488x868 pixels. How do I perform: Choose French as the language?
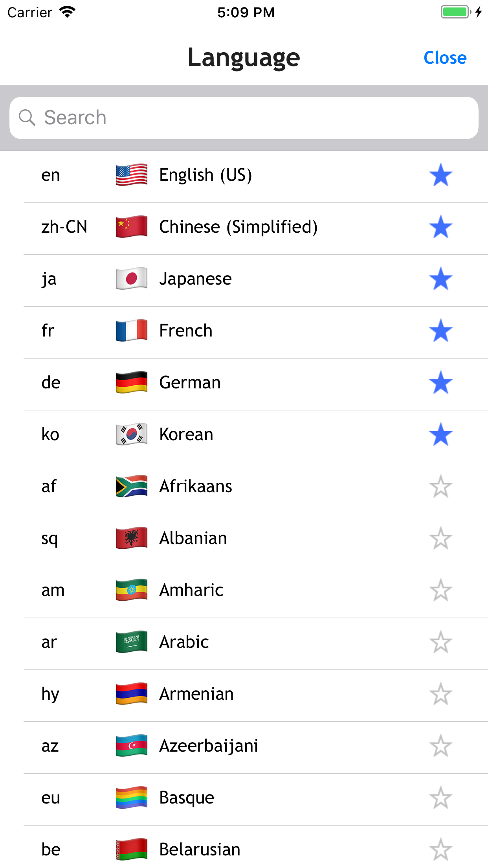click(x=186, y=331)
